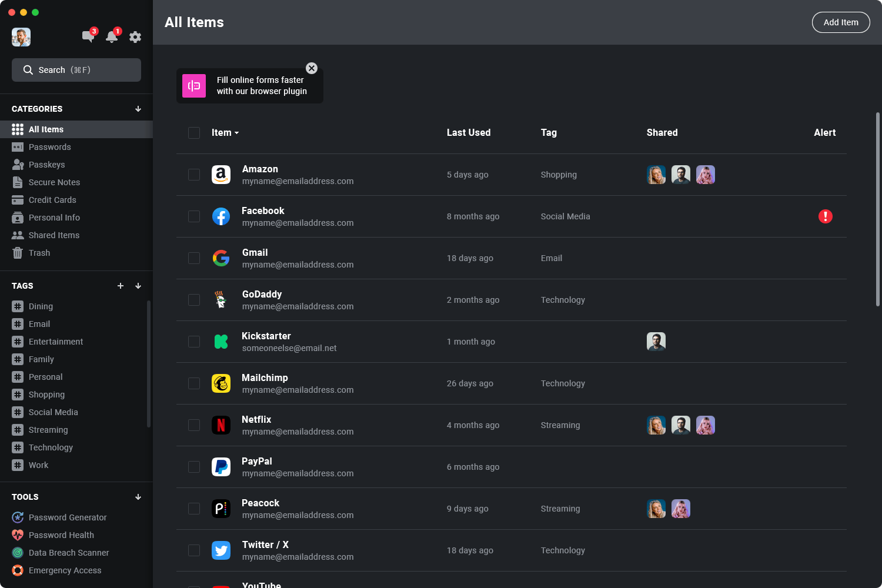
Task: Click the Shared column header
Action: [x=662, y=133]
